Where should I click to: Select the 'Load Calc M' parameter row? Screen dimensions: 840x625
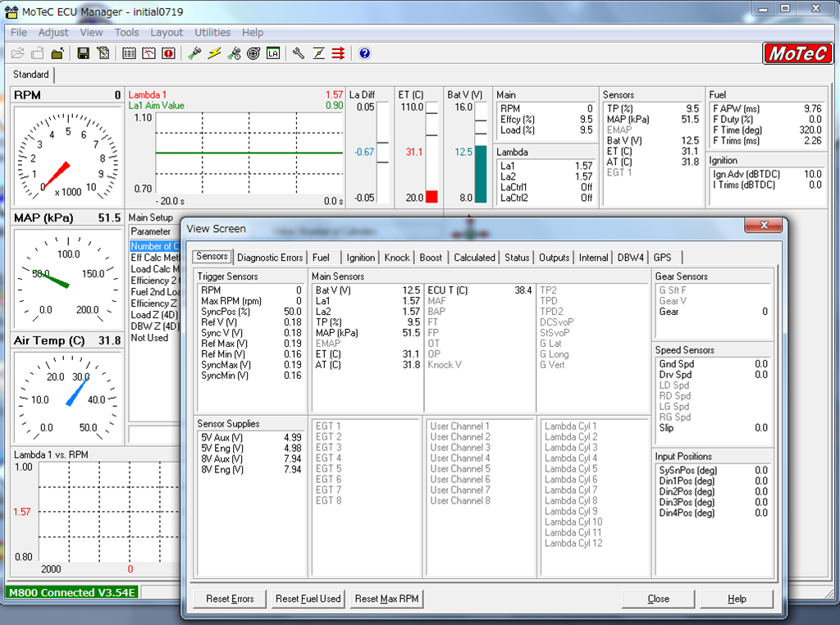pyautogui.click(x=155, y=269)
